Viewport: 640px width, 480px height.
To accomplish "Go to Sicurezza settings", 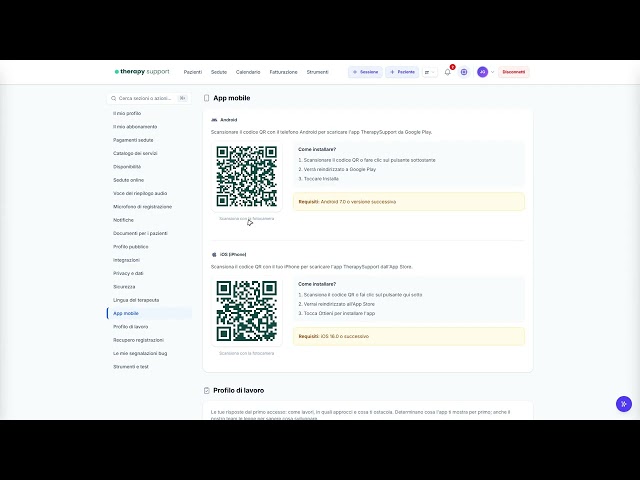I will [x=124, y=287].
